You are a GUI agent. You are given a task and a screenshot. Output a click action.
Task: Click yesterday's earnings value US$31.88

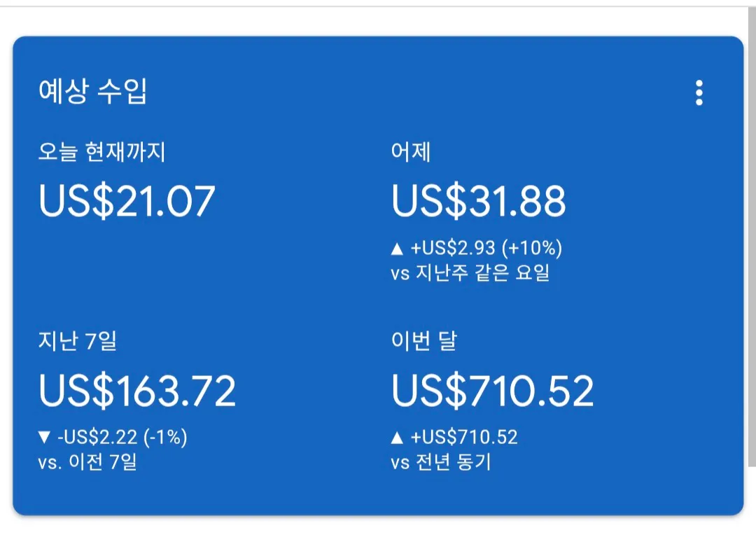[479, 201]
